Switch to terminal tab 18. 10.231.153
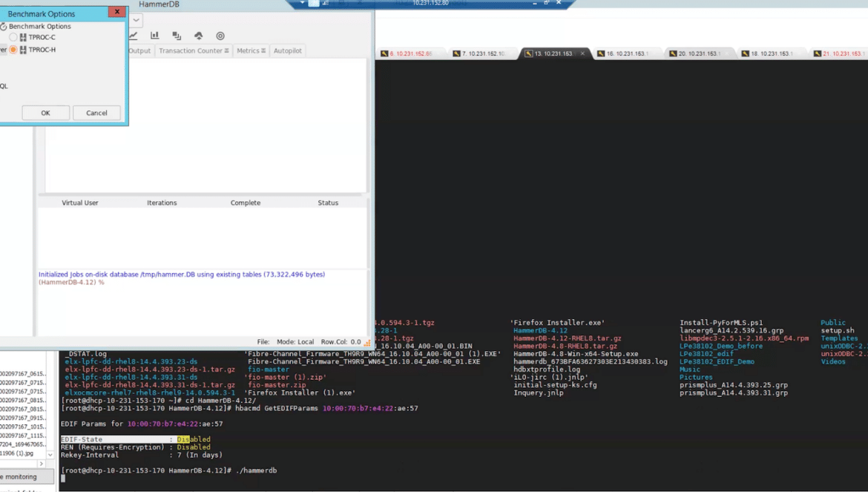Screen dimensions: 868x492 click(771, 53)
